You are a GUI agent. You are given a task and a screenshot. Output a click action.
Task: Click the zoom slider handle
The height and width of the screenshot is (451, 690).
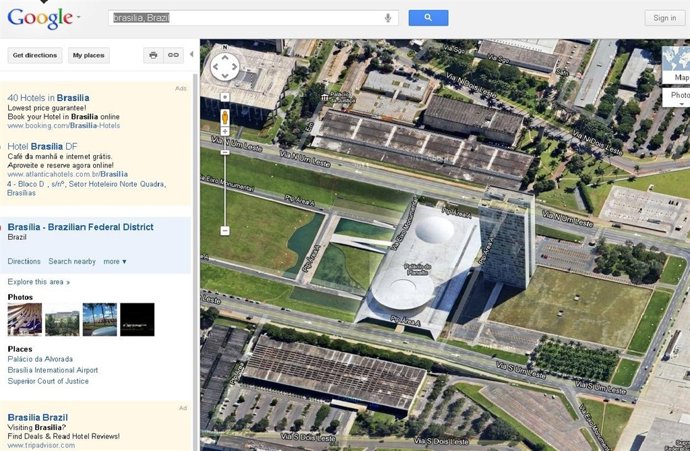[x=225, y=152]
